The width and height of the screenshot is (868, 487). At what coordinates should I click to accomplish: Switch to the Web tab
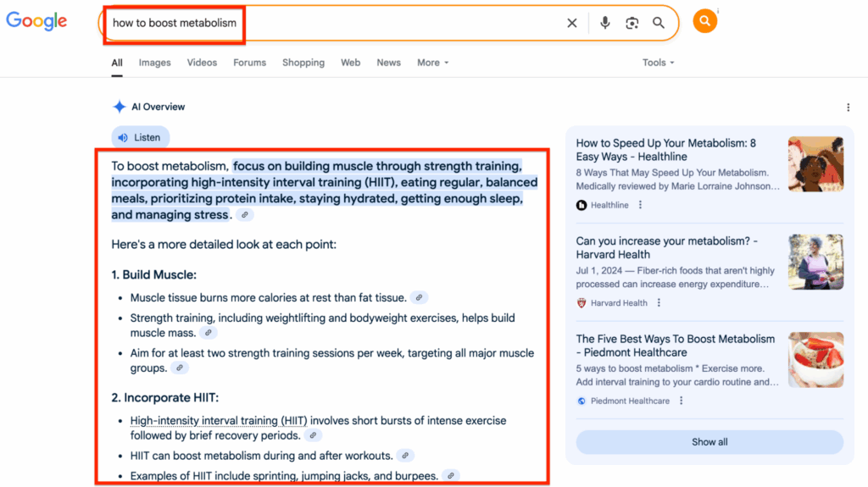tap(350, 63)
